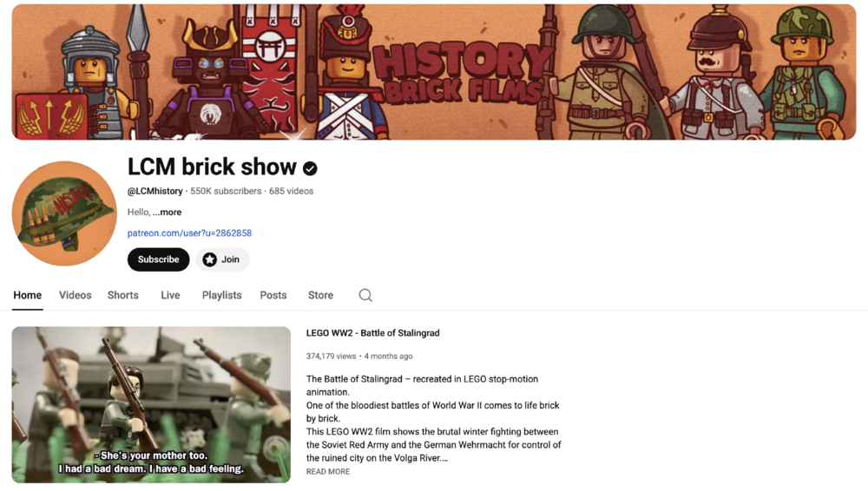Click the History Brick Films channel banner
Viewport: 868px width, 491px height.
pos(434,72)
